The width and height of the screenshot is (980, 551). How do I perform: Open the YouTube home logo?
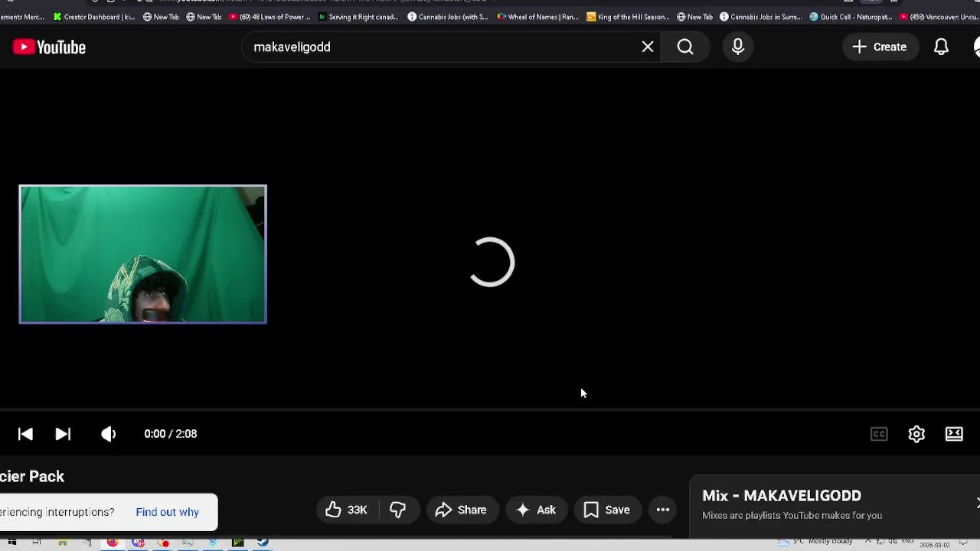(49, 47)
